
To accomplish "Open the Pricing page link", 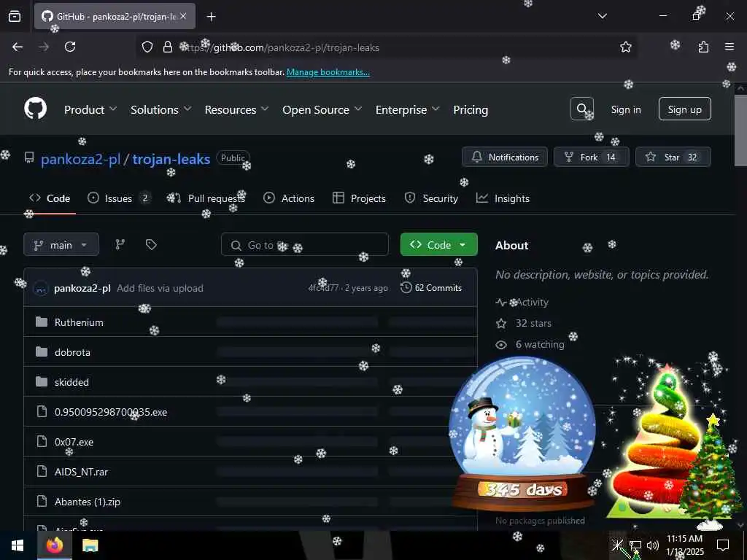I will coord(471,109).
